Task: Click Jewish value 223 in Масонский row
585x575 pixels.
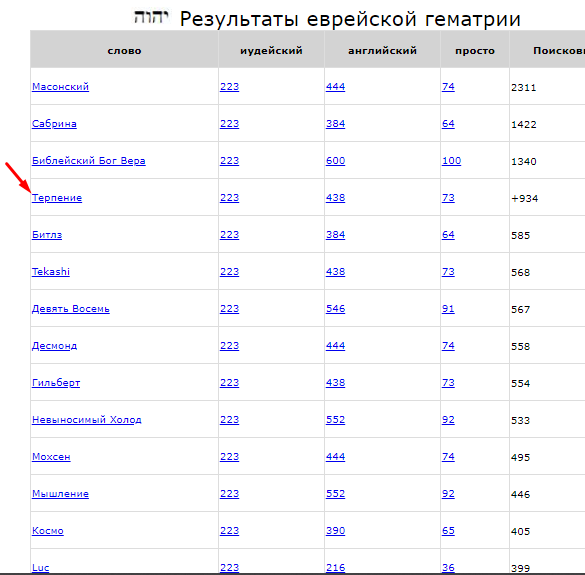Action: [229, 87]
